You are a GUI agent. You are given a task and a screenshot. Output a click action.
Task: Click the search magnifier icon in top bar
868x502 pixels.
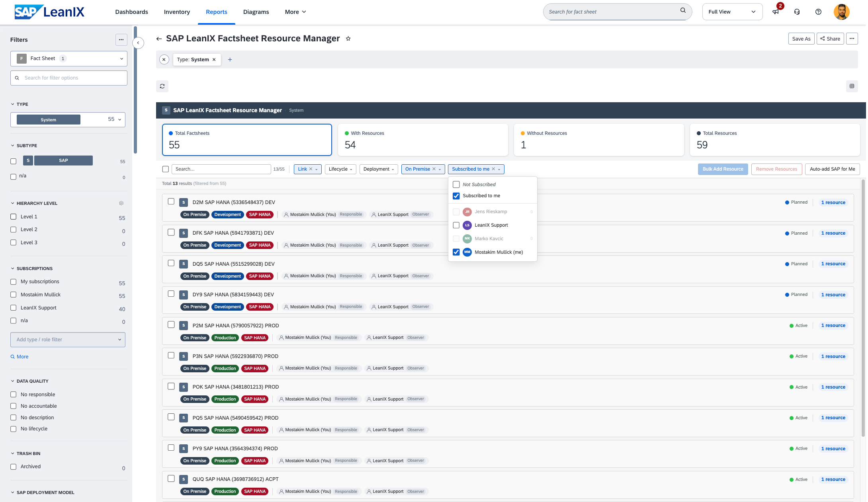pyautogui.click(x=683, y=10)
